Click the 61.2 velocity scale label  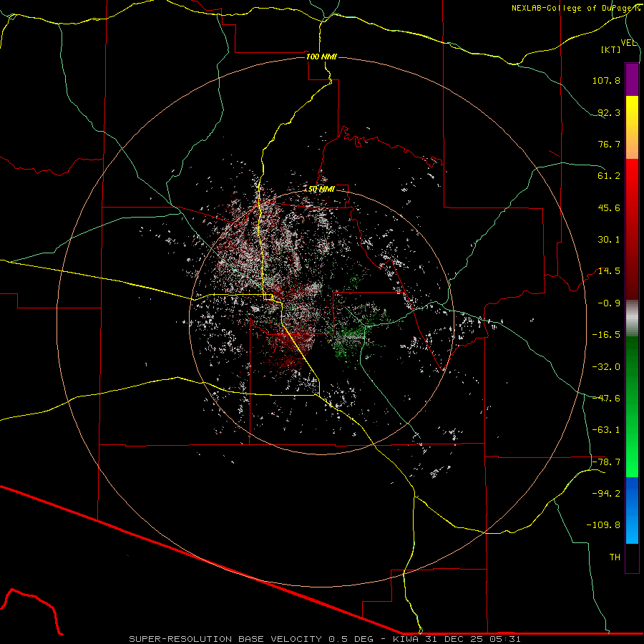(608, 176)
